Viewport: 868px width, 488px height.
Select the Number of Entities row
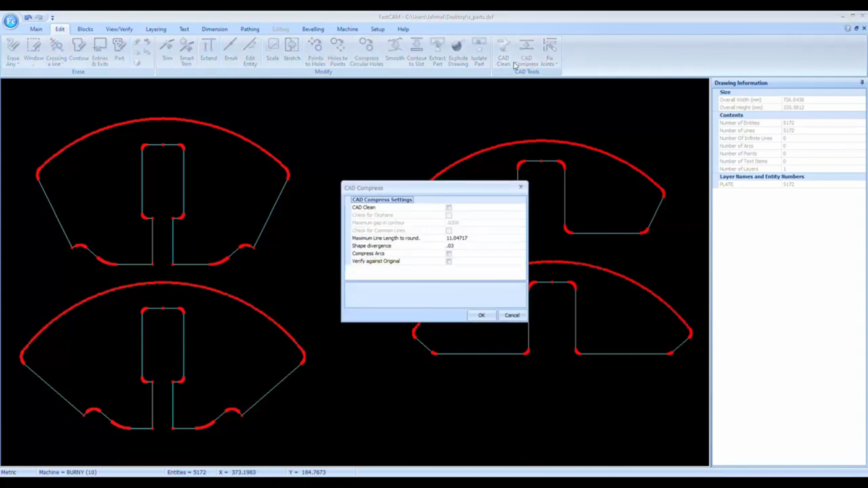(x=789, y=123)
